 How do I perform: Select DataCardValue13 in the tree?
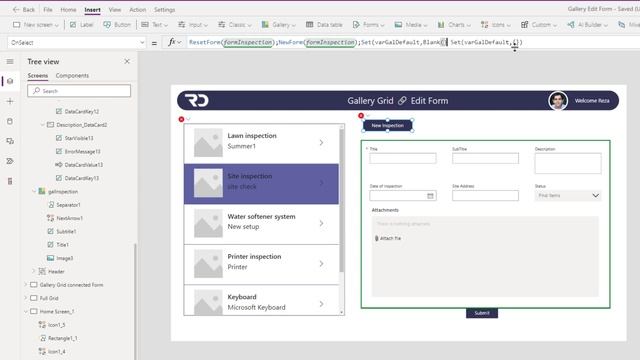pos(84,165)
